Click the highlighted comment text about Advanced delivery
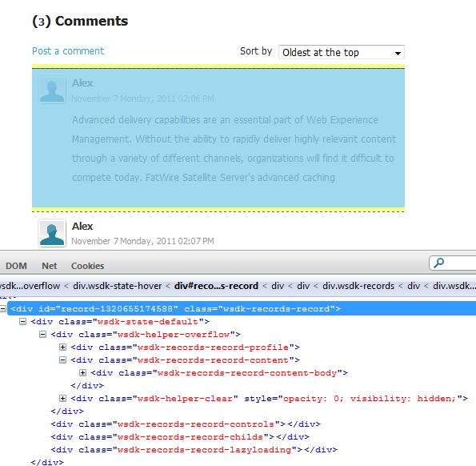Screen dimensions: 476x466 click(x=234, y=149)
